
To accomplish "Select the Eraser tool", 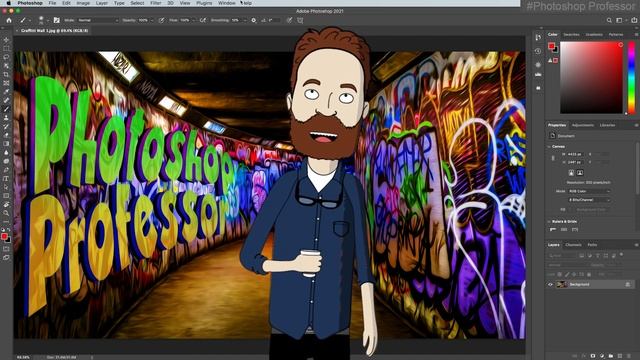I will click(x=6, y=135).
